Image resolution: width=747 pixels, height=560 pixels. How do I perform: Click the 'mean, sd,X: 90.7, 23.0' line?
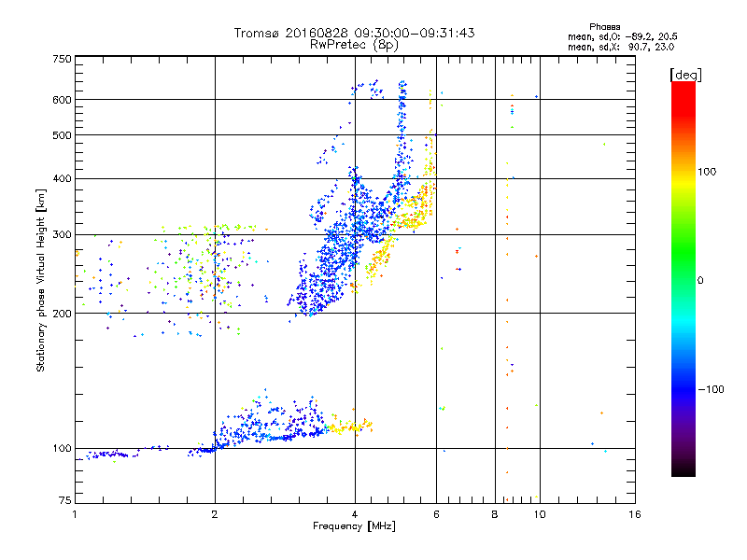pos(621,47)
